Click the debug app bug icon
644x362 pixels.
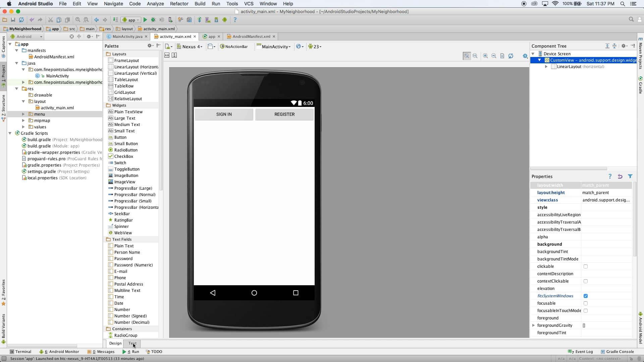tap(153, 20)
